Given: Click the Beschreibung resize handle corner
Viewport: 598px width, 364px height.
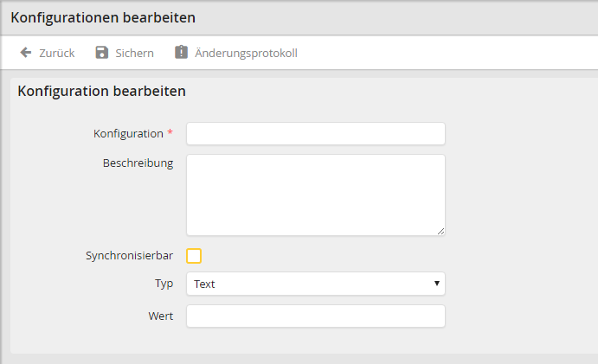Looking at the screenshot, I should (x=440, y=231).
